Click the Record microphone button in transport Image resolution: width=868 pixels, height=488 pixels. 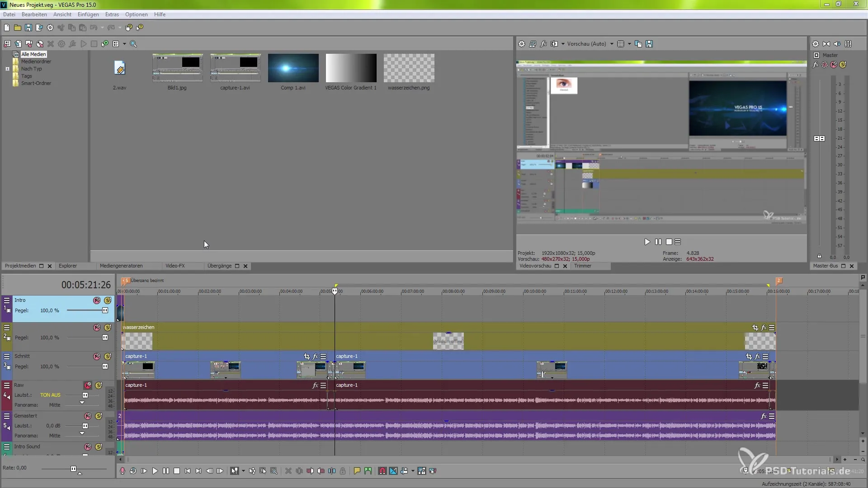pyautogui.click(x=123, y=471)
